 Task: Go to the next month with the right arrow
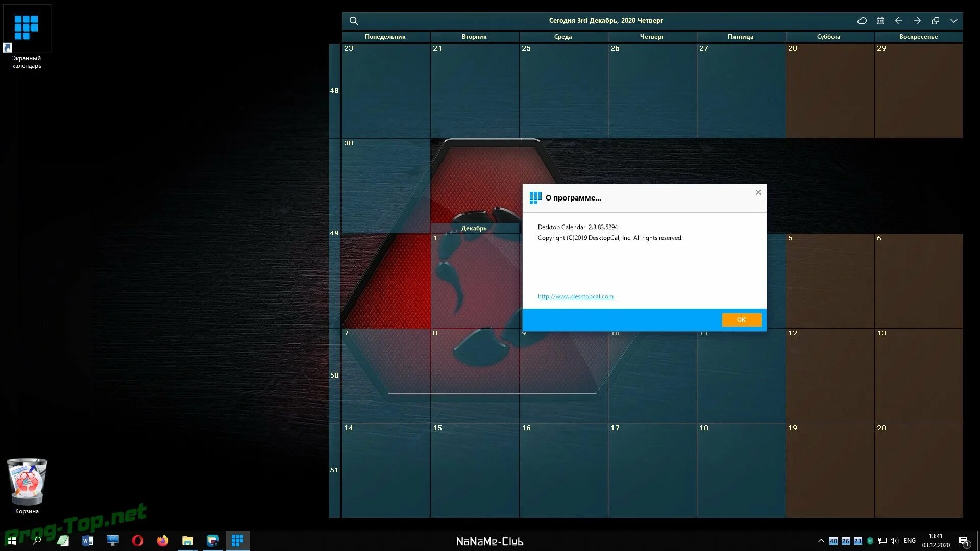pos(917,21)
